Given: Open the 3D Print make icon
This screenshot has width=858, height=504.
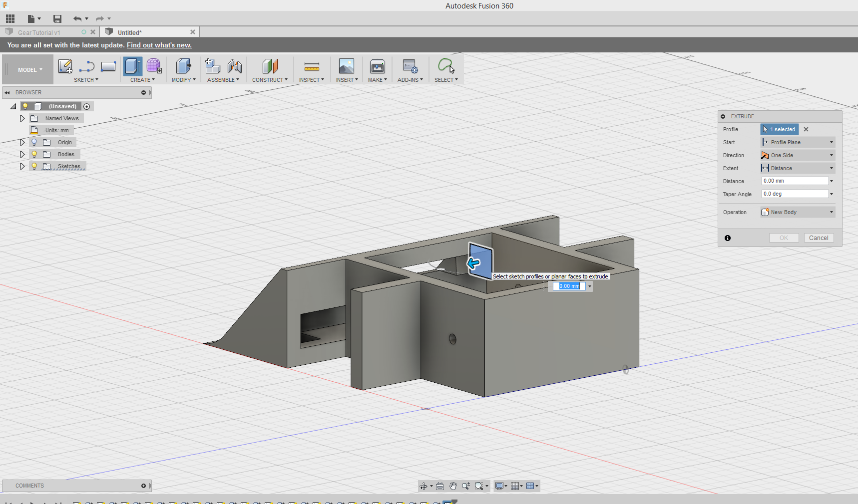Looking at the screenshot, I should pyautogui.click(x=377, y=66).
